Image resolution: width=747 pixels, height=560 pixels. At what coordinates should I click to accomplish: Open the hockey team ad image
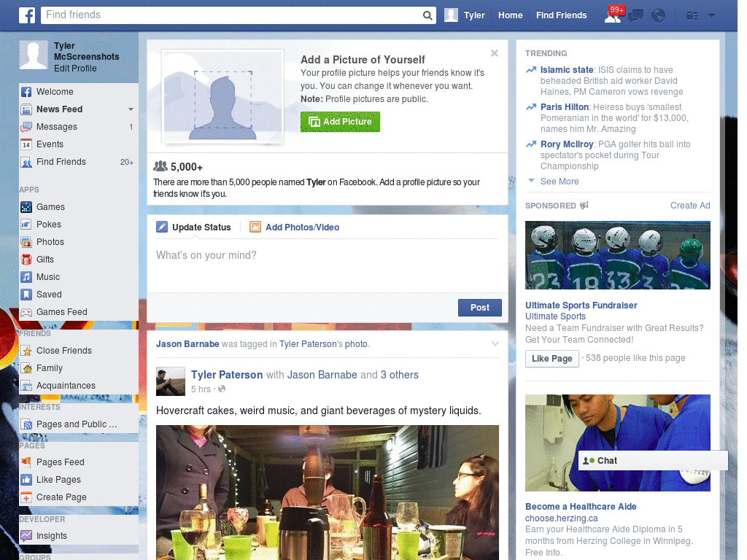pyautogui.click(x=617, y=255)
